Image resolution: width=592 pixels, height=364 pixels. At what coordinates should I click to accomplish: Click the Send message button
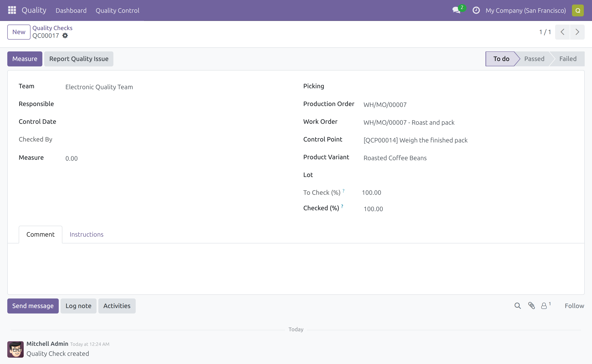click(x=33, y=306)
